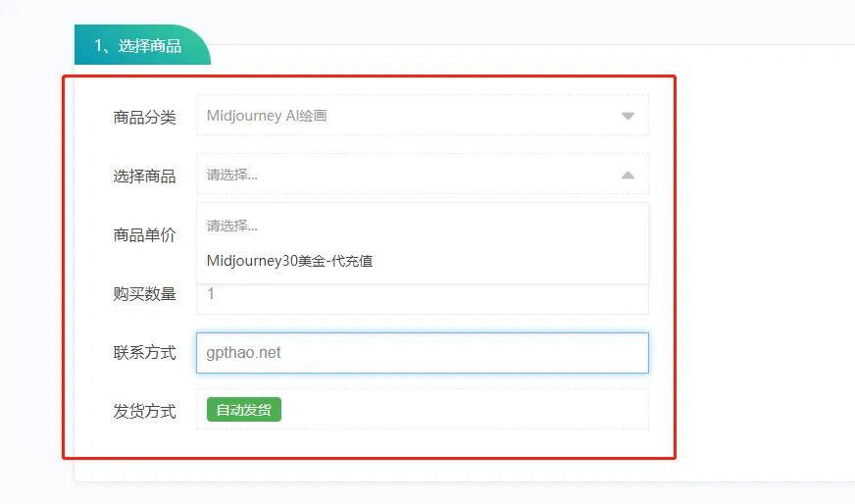Click the 购买数量 quantity input field

[422, 296]
